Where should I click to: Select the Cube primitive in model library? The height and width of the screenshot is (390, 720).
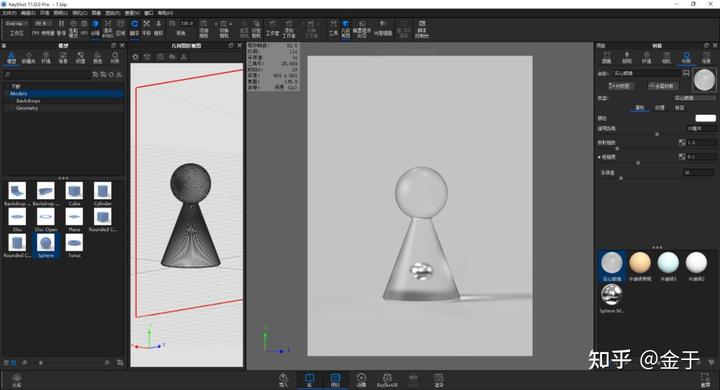point(74,193)
